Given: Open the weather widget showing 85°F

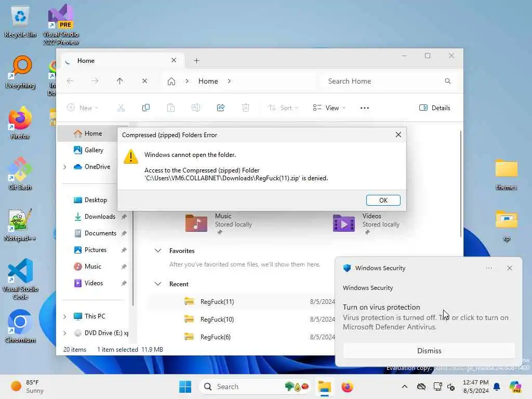Looking at the screenshot, I should point(27,387).
